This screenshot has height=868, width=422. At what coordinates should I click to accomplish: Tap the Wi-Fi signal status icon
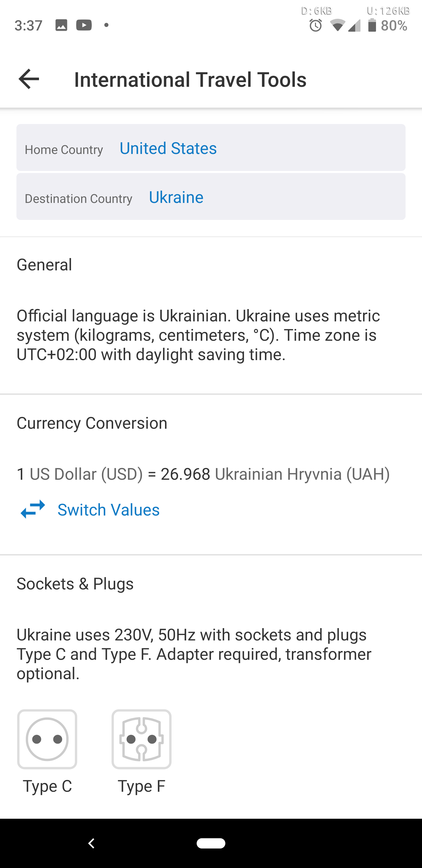337,26
